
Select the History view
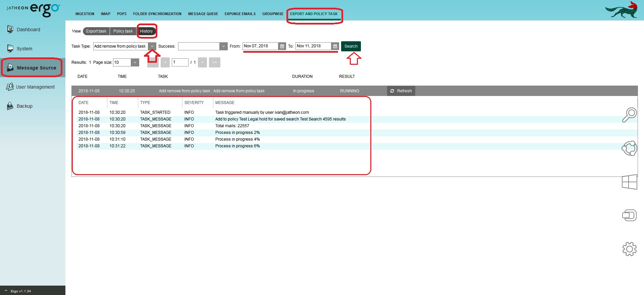[146, 31]
